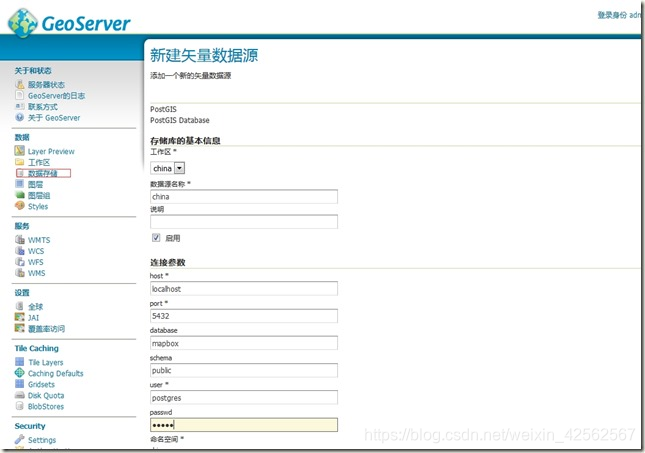Click the user field with postgres

[x=244, y=397]
